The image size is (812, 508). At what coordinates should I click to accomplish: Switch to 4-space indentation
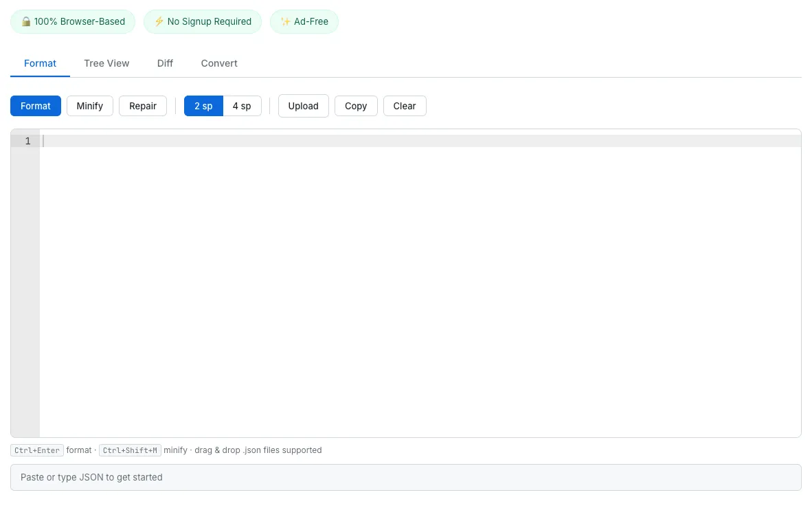(x=242, y=106)
